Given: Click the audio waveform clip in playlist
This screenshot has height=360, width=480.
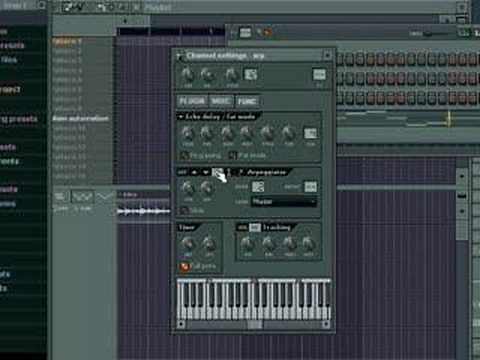Looking at the screenshot, I should tap(144, 211).
